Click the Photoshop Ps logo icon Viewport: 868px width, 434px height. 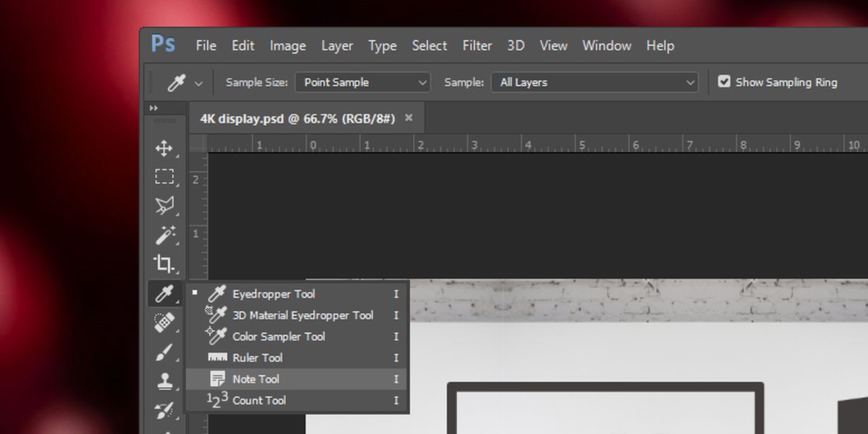(163, 44)
